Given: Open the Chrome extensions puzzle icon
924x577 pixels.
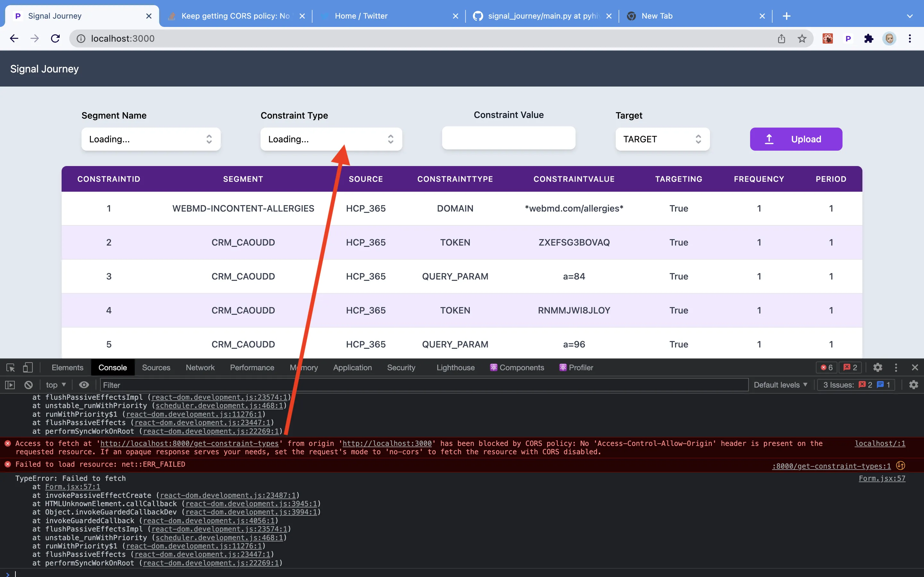Looking at the screenshot, I should click(868, 38).
